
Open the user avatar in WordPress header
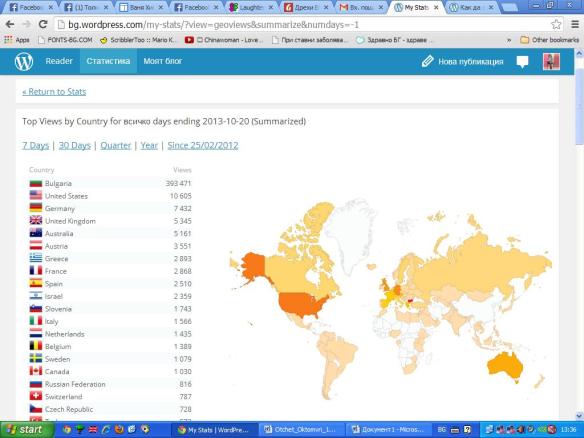point(551,61)
